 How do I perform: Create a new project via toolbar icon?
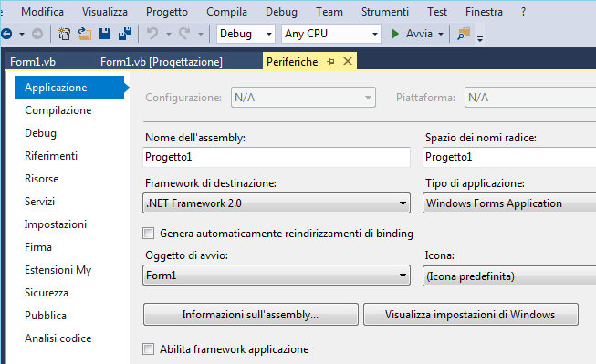click(x=64, y=34)
